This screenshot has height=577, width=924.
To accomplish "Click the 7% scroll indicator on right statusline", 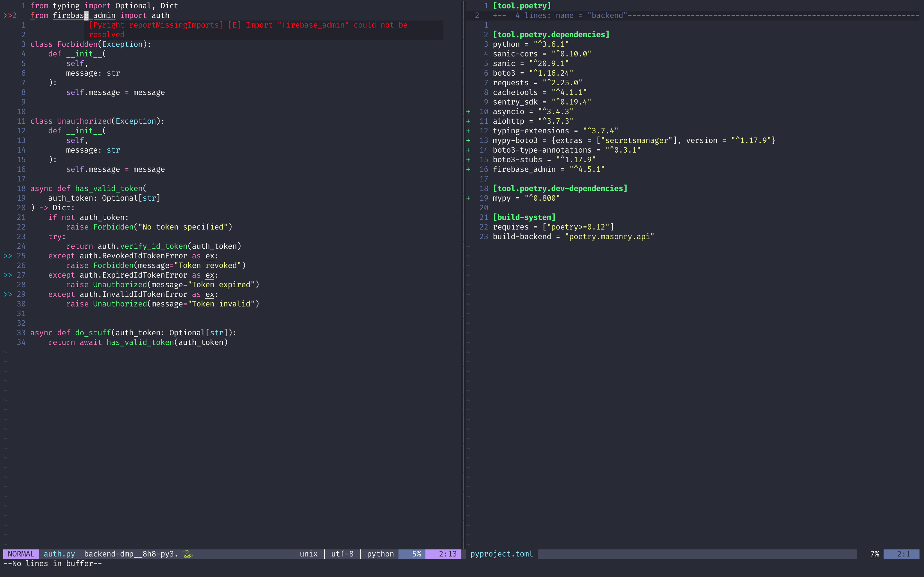I will point(874,554).
